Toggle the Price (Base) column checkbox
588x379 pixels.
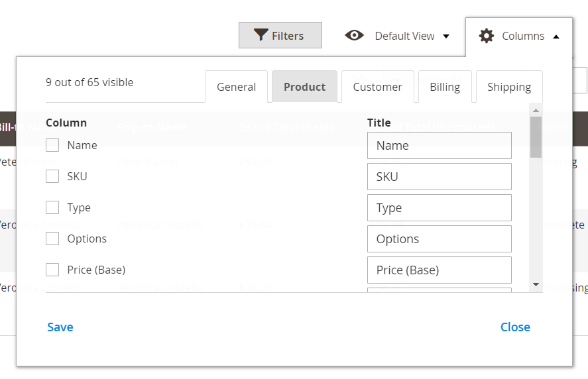point(52,270)
